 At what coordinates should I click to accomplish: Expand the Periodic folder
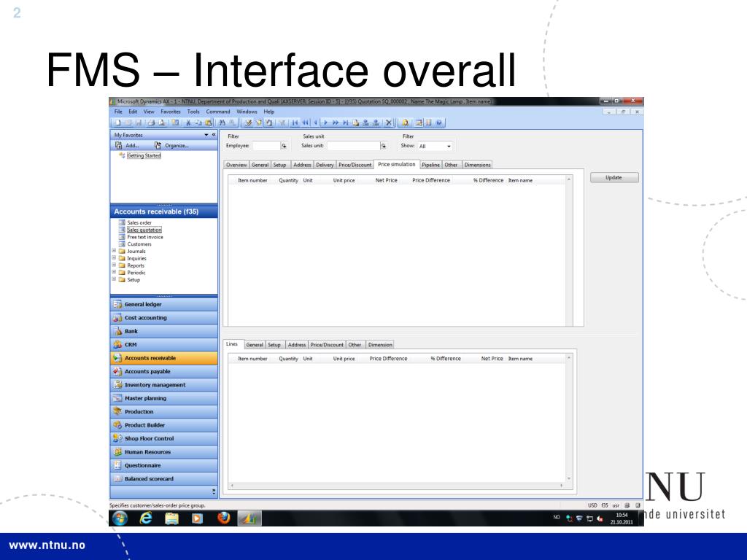tap(114, 272)
